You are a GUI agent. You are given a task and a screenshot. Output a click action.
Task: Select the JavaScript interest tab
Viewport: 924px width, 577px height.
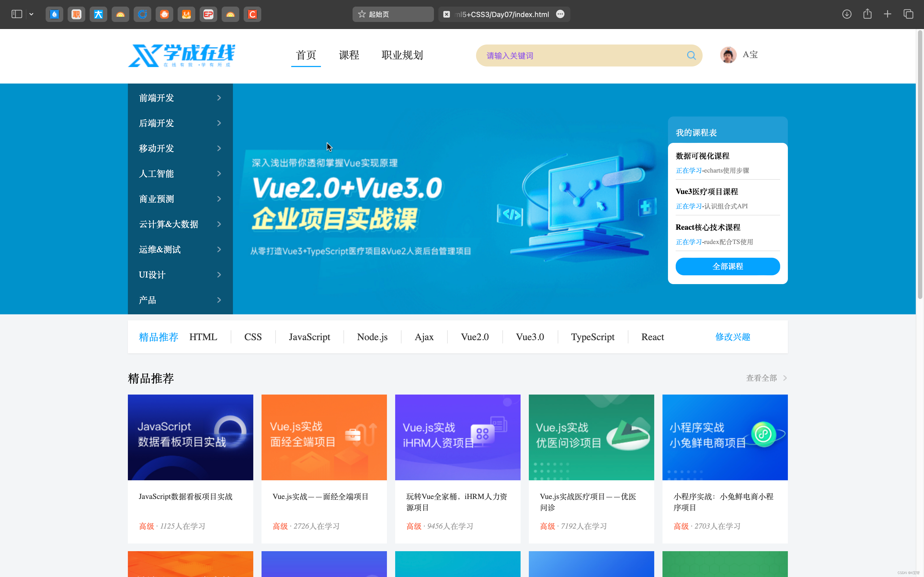(x=309, y=337)
